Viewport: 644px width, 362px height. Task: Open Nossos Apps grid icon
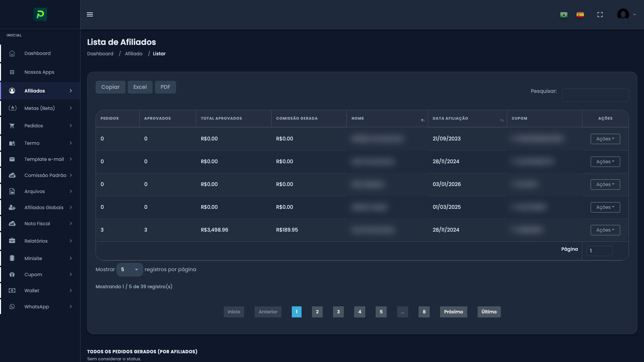tap(12, 72)
